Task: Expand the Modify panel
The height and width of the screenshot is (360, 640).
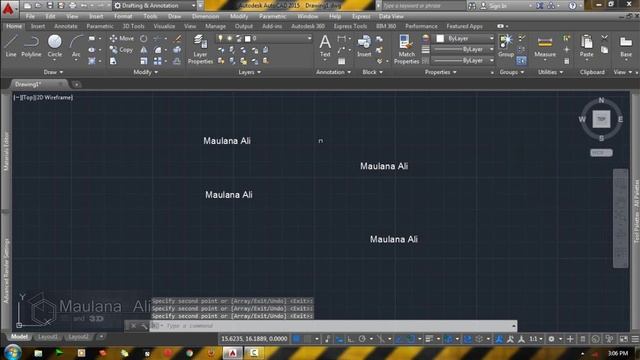Action: coord(145,72)
